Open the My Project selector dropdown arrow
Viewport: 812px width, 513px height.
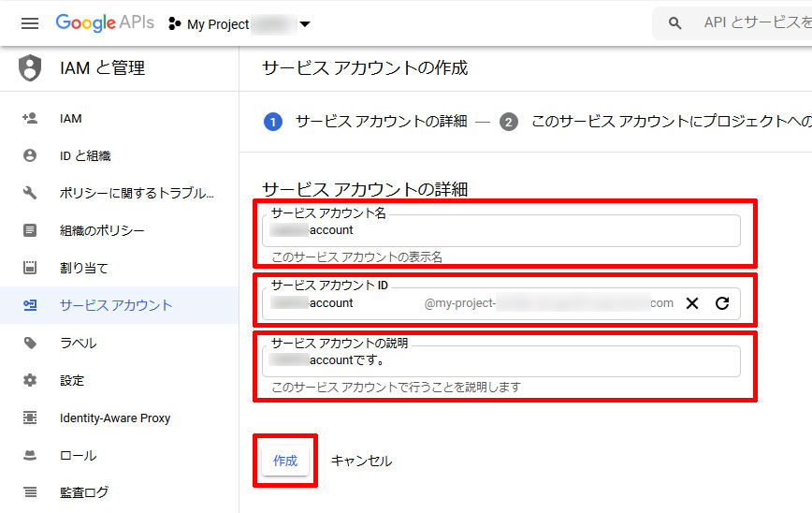pos(305,23)
